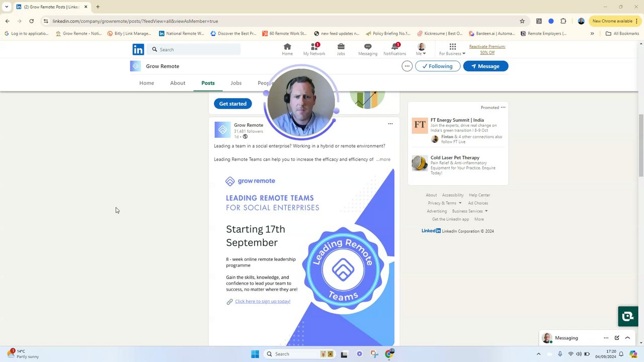Image resolution: width=644 pixels, height=362 pixels.
Task: Click the Get started button
Action: 233,104
